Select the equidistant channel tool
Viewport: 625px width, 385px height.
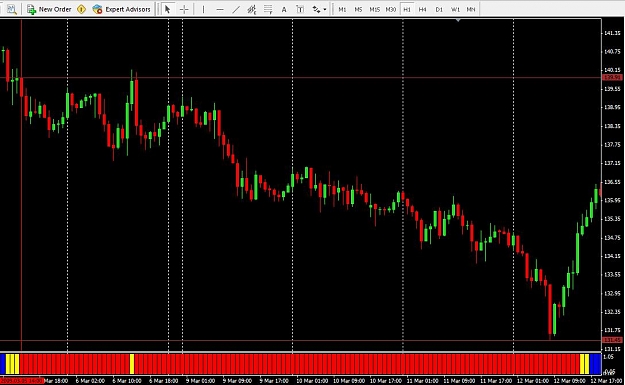click(252, 9)
